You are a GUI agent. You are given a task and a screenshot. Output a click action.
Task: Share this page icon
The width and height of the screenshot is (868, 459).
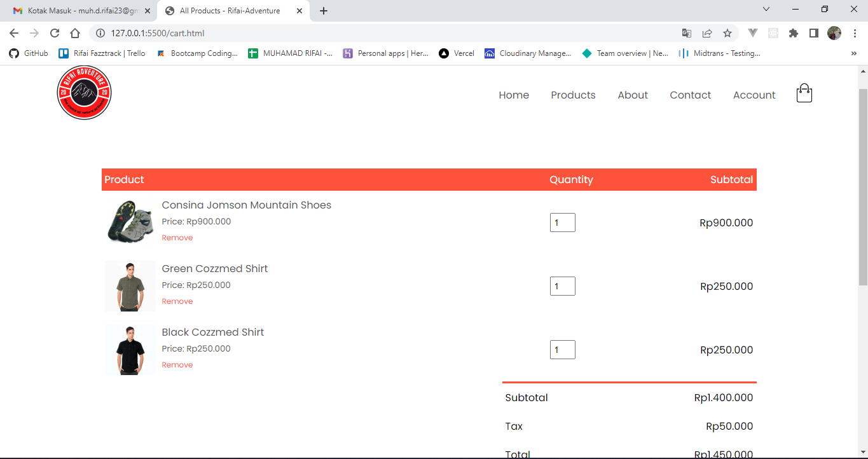707,33
